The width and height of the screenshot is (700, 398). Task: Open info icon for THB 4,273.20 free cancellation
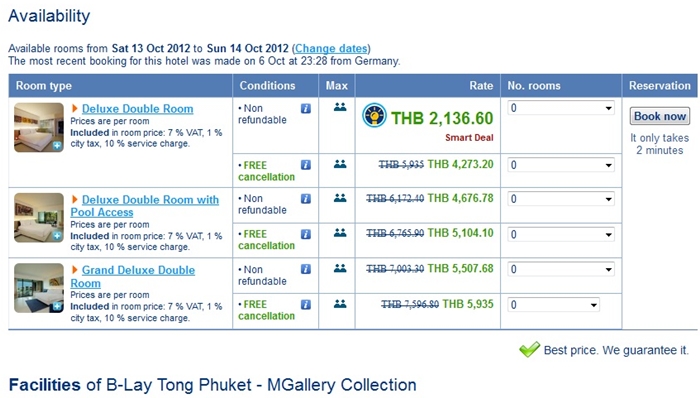pos(306,165)
